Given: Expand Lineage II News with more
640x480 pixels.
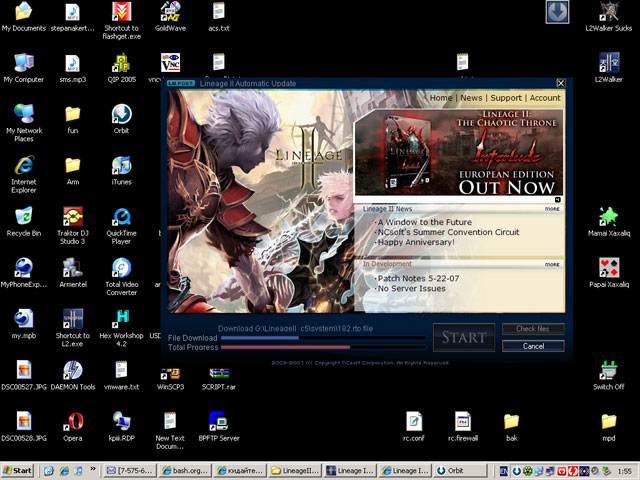Looking at the screenshot, I should click(x=551, y=209).
